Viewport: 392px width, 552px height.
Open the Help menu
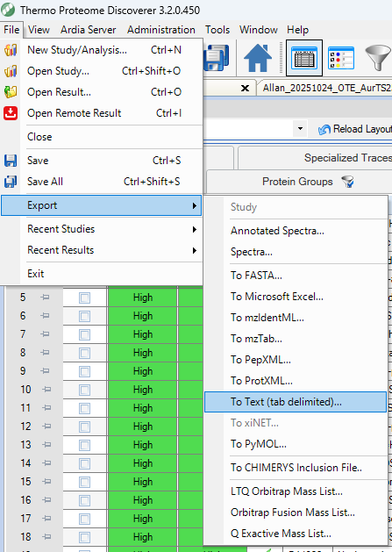click(297, 30)
